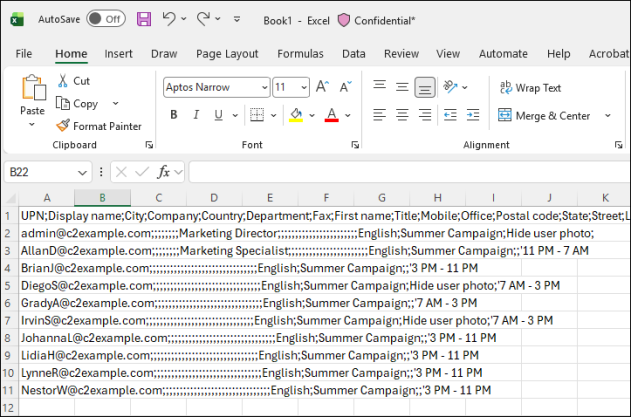631x417 pixels.
Task: Click the Cut button
Action: point(74,81)
